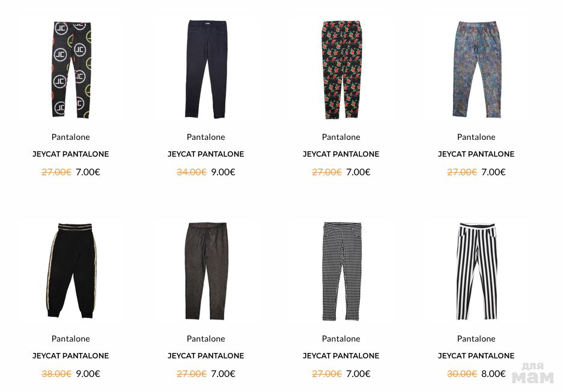Open the plain navy blue pants image

coord(206,69)
